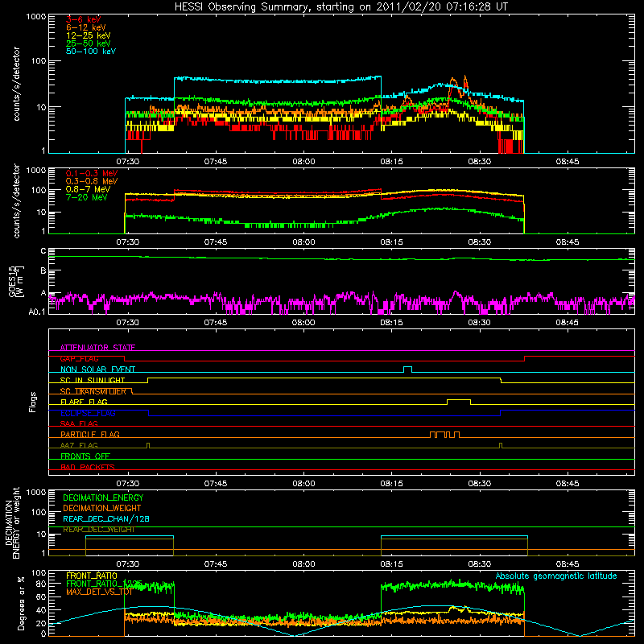Click the 0.3-0.8 MeV legend label
644x644 pixels.
[x=92, y=181]
